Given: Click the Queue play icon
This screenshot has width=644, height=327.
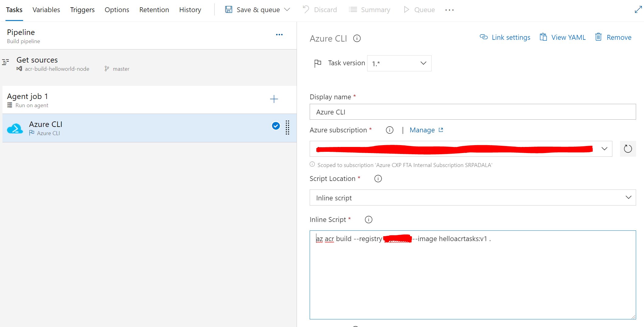Looking at the screenshot, I should (x=406, y=9).
